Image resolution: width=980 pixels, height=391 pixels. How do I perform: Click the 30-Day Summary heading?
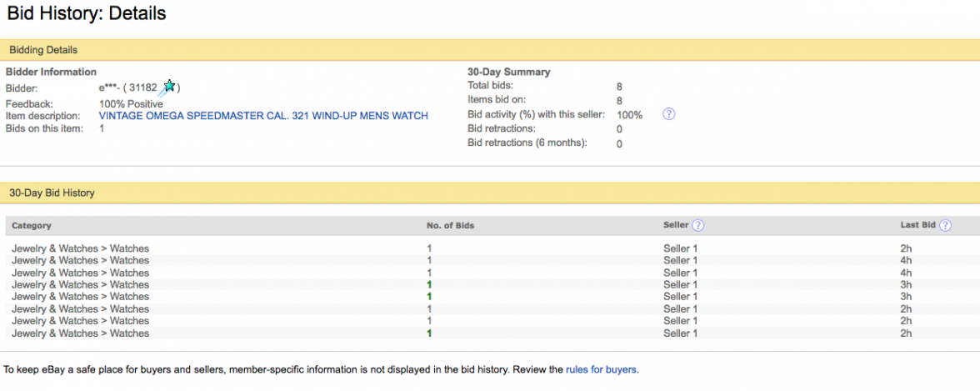[508, 72]
